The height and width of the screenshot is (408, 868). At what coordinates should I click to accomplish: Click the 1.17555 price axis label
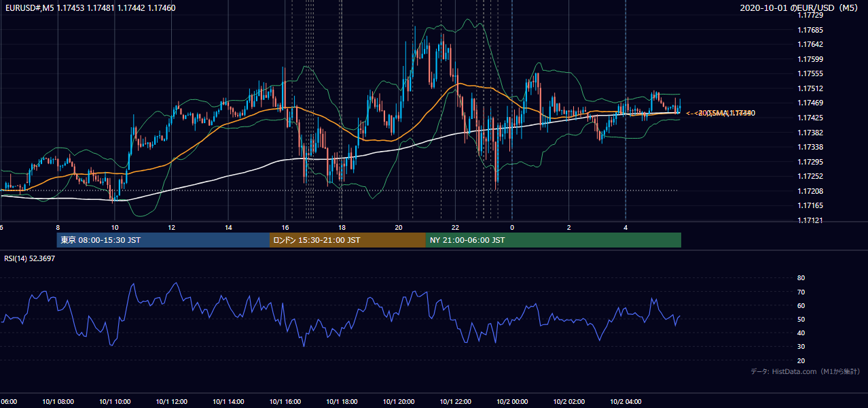pos(811,73)
